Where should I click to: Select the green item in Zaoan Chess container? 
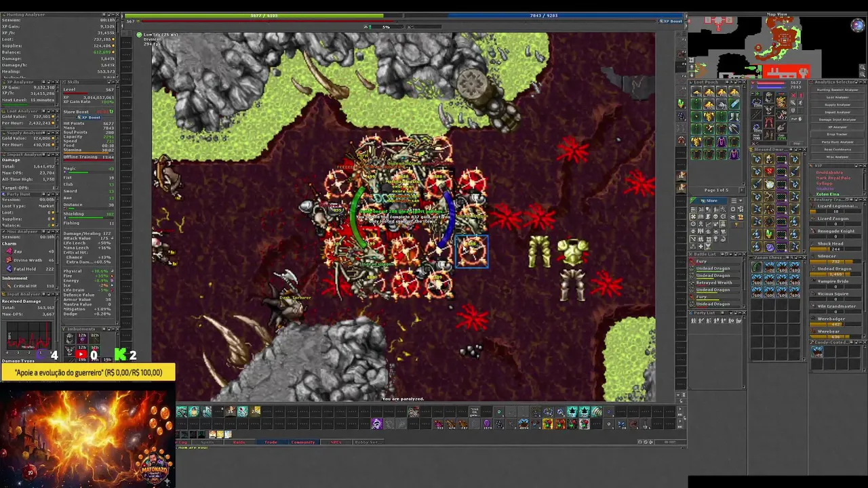[757, 267]
